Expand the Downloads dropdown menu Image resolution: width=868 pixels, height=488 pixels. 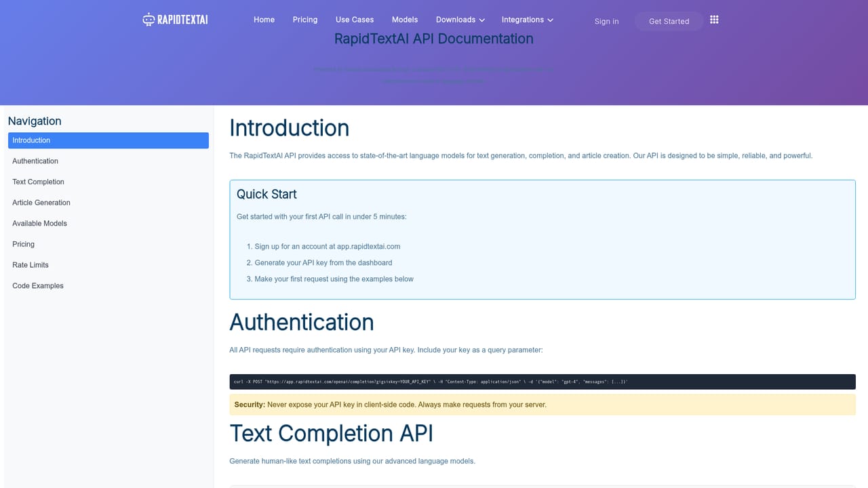click(460, 20)
